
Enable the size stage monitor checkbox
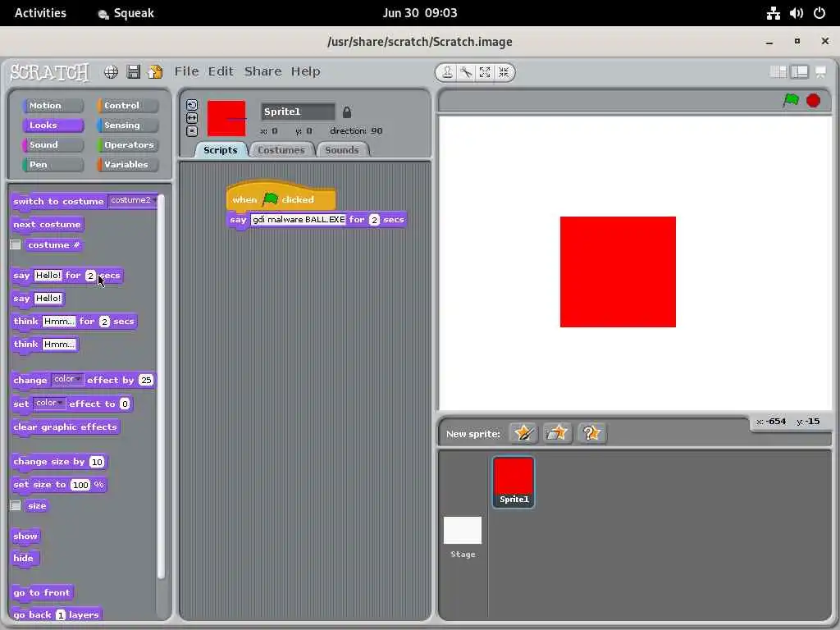pos(16,505)
